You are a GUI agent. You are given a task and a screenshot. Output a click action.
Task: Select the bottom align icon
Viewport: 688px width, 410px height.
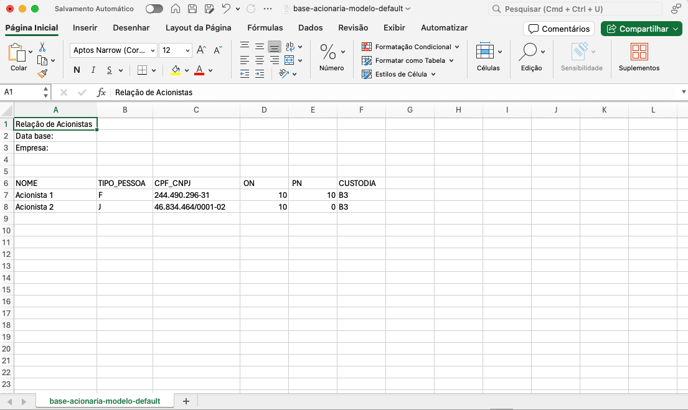coord(275,46)
